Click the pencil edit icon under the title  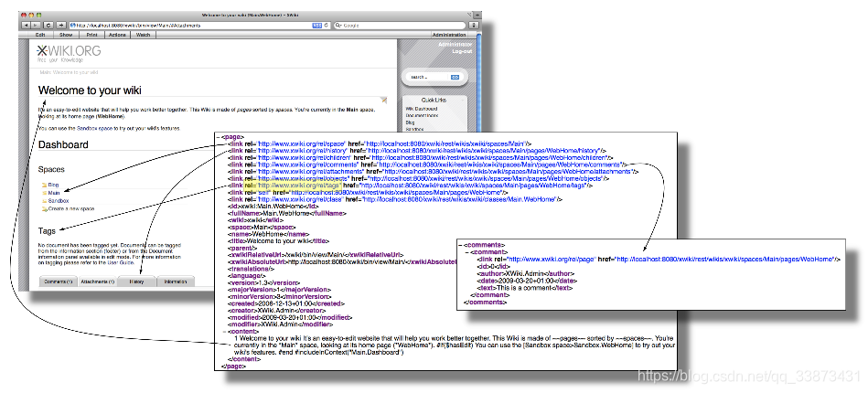coord(383,100)
